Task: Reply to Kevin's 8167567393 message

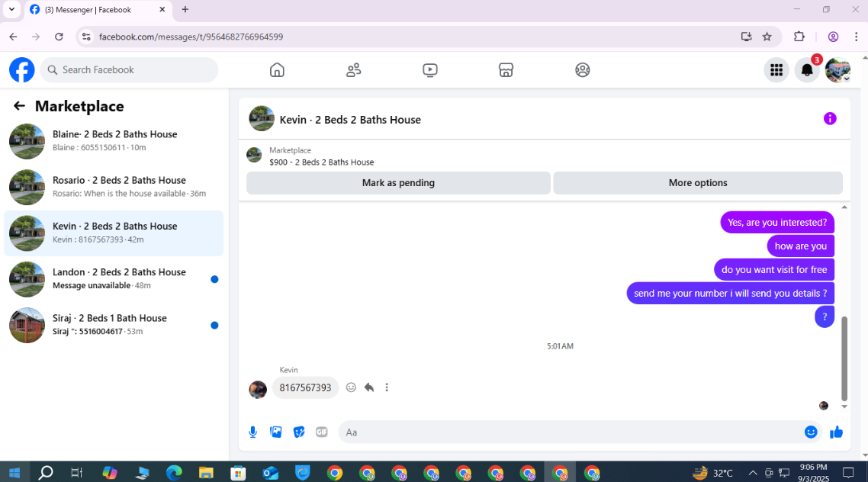Action: coord(369,387)
